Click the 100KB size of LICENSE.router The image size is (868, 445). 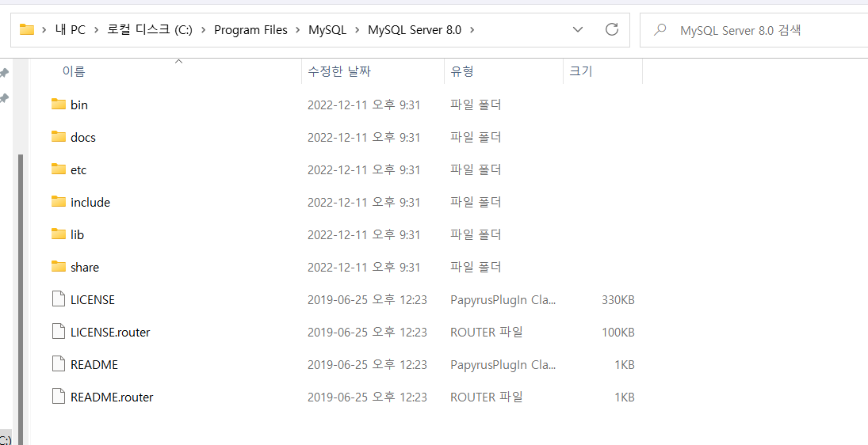[618, 333]
